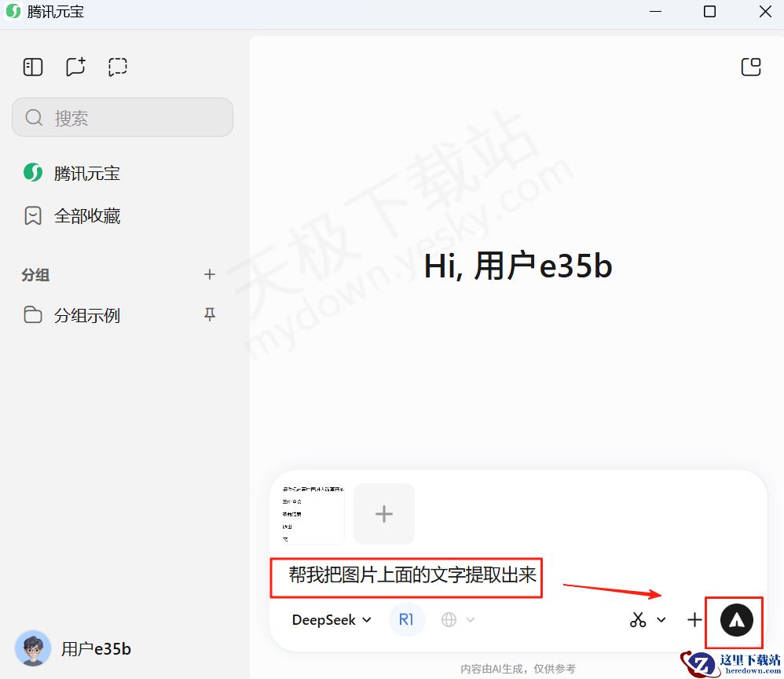
Task: Expand the screenshot options chevron
Action: [661, 620]
